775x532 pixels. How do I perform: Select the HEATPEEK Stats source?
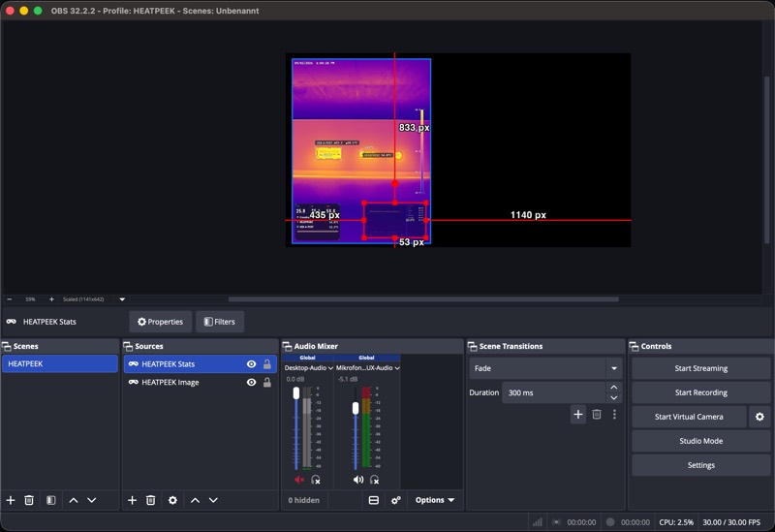[x=201, y=364]
